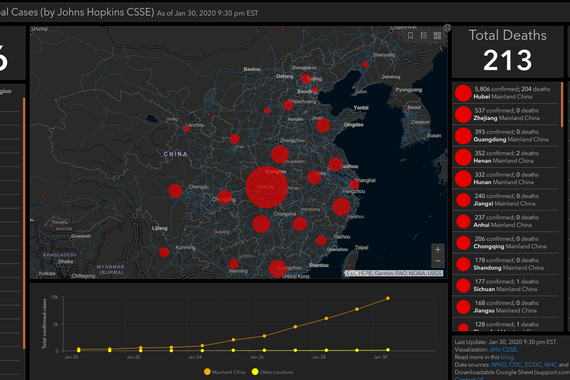Click the red circle over Guangzhou
This screenshot has height=380, width=570.
278,269
